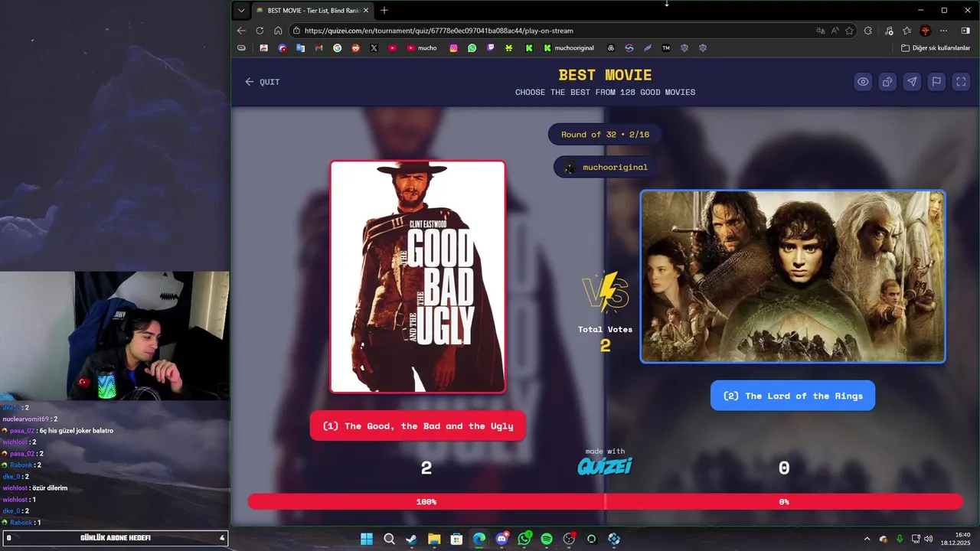Open the Twitch bookmark icon
Viewport: 980px width, 551px height.
(491, 47)
